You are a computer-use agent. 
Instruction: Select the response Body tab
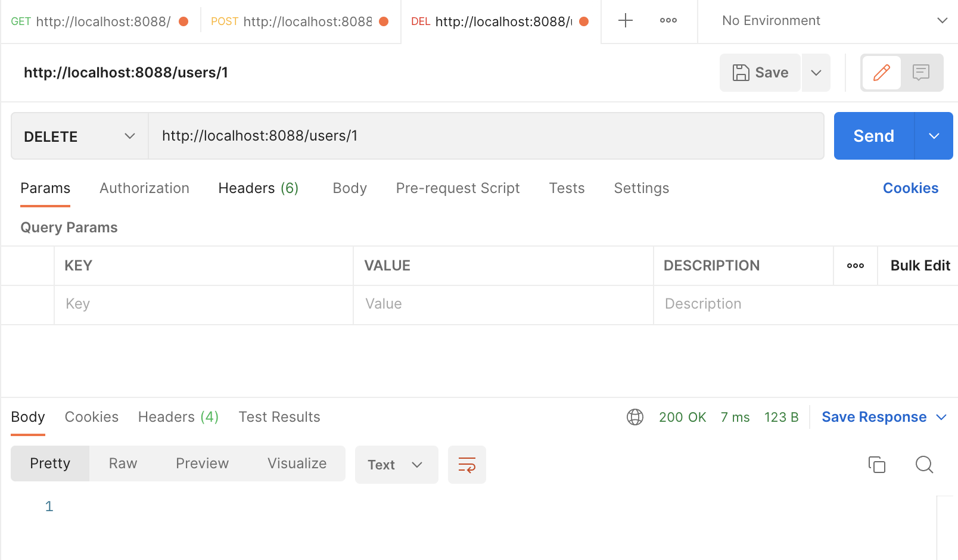point(28,417)
